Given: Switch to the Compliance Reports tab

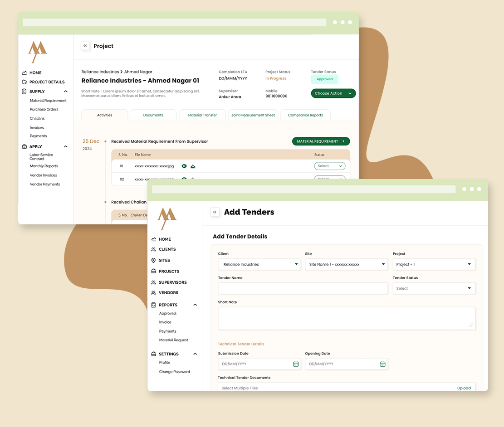Looking at the screenshot, I should click(x=305, y=115).
